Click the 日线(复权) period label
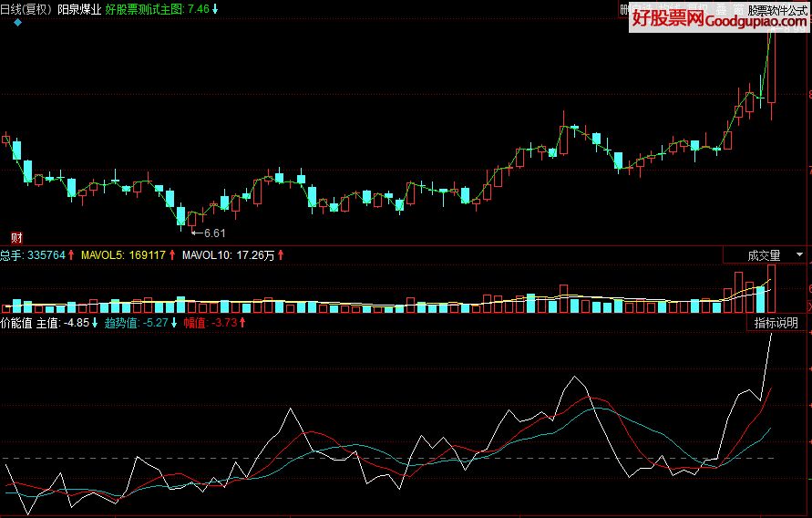 (26, 9)
